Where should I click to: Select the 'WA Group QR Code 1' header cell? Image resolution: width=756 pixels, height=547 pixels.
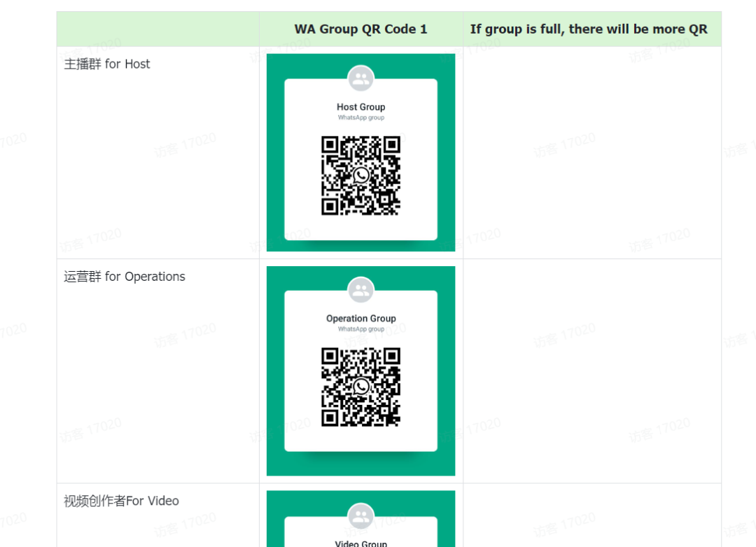point(360,29)
